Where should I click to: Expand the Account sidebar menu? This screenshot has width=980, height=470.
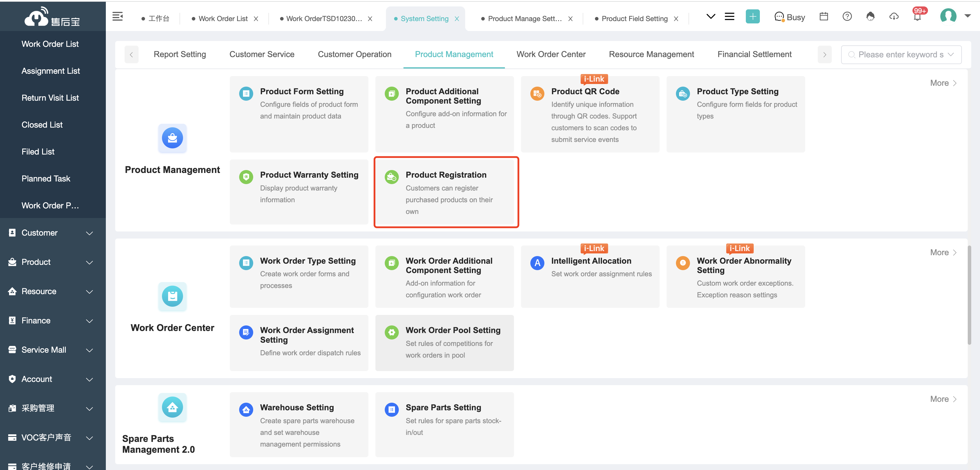click(53, 379)
